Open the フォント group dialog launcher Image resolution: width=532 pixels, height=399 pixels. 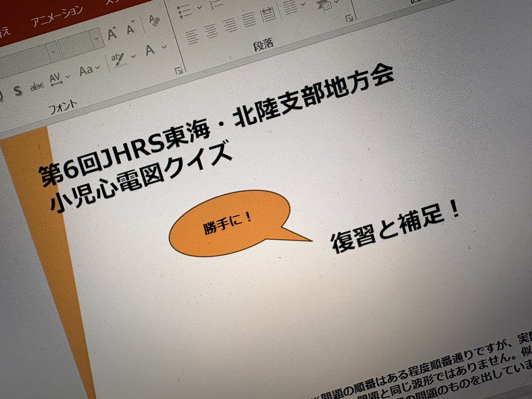tap(179, 71)
